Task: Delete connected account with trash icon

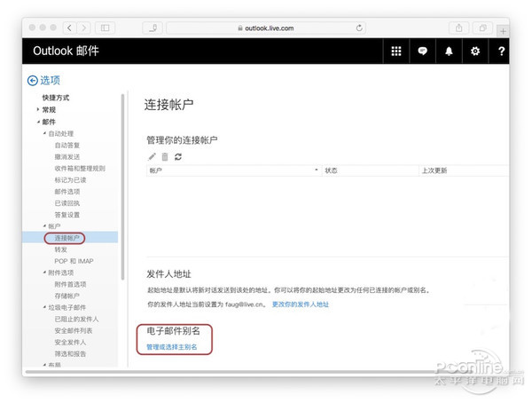Action: 165,156
